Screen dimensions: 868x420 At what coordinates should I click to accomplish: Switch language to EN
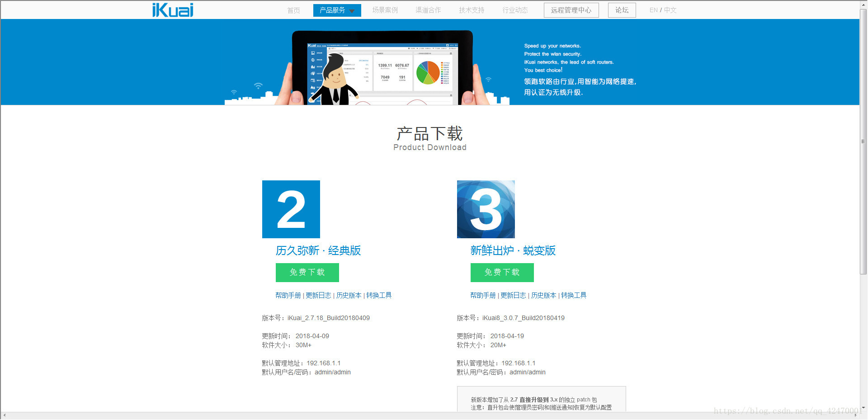click(653, 10)
